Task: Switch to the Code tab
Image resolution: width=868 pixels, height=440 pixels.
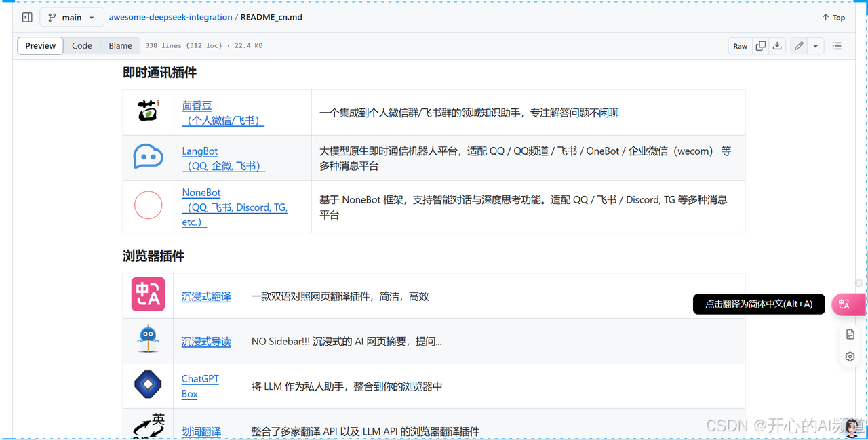Action: click(x=82, y=46)
